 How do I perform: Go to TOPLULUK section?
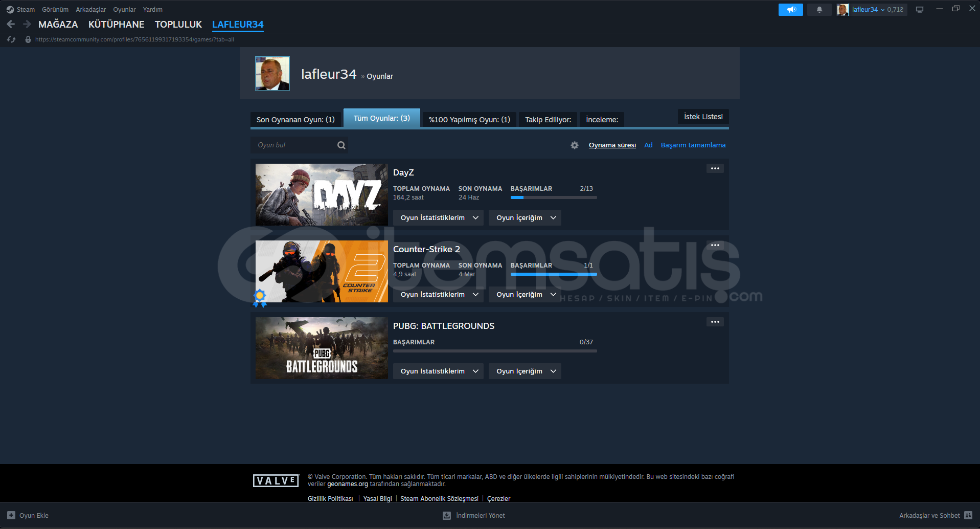click(x=178, y=24)
